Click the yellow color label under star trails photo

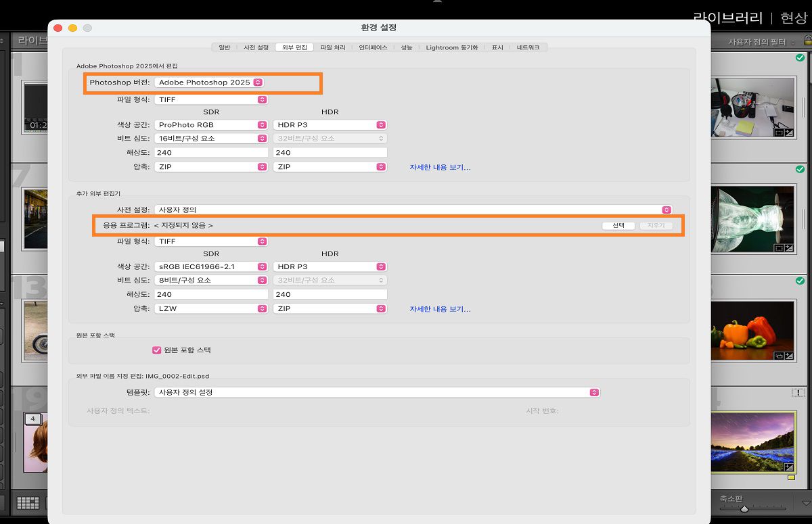coord(791,477)
